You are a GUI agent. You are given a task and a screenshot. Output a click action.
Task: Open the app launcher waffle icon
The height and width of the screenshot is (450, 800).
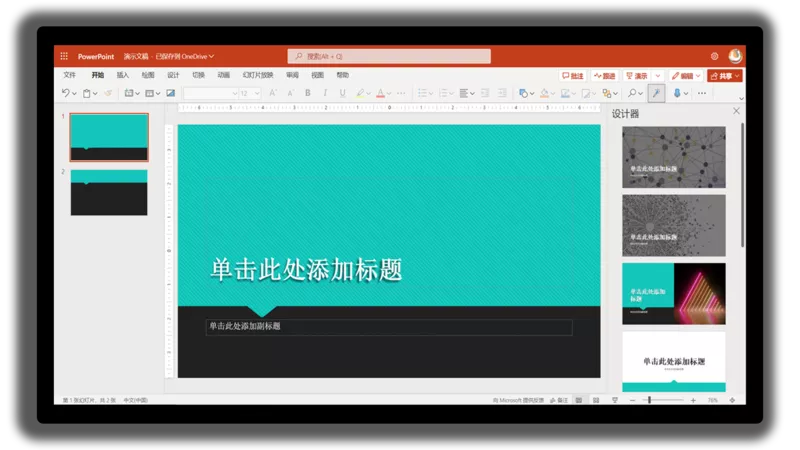pos(64,56)
